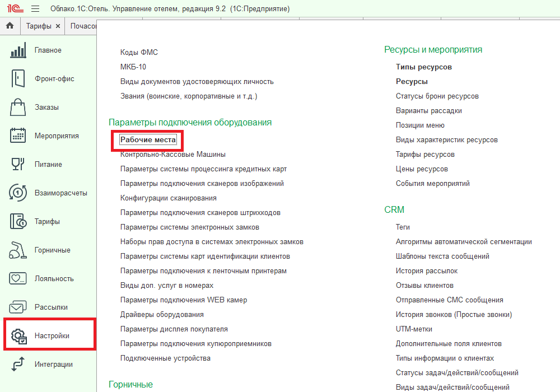Open Параметры системы процессинга кредитных карт
Screen dimensions: 560x392
[204, 169]
